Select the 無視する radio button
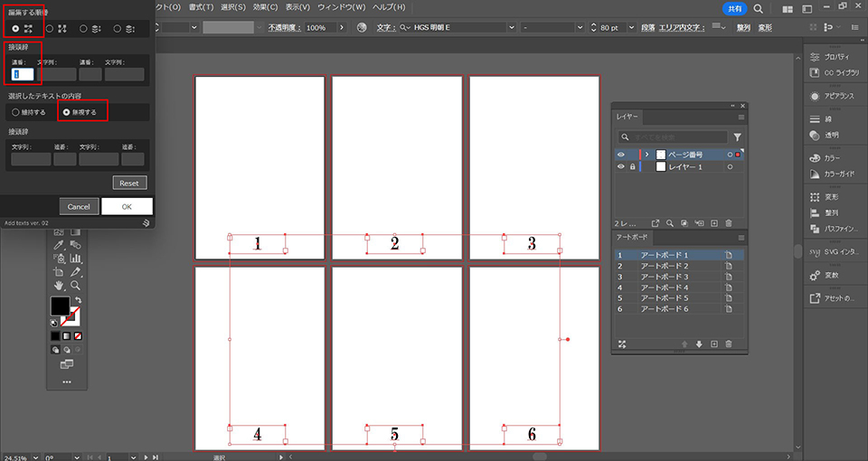 point(67,112)
